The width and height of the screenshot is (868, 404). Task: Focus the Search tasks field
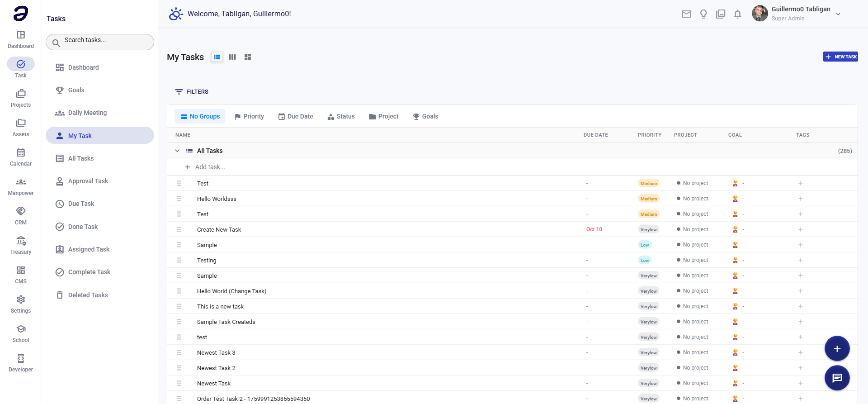tap(100, 42)
